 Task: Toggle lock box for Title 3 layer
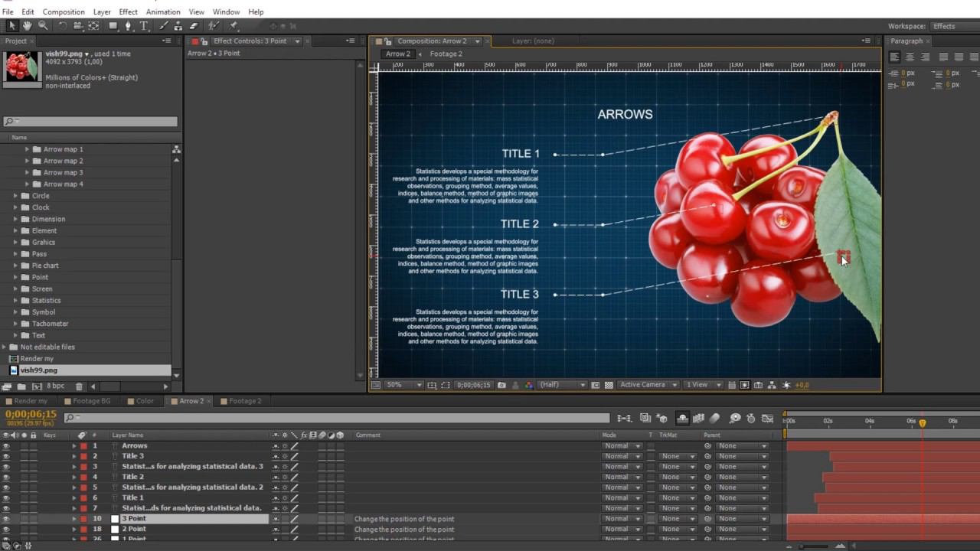point(34,456)
